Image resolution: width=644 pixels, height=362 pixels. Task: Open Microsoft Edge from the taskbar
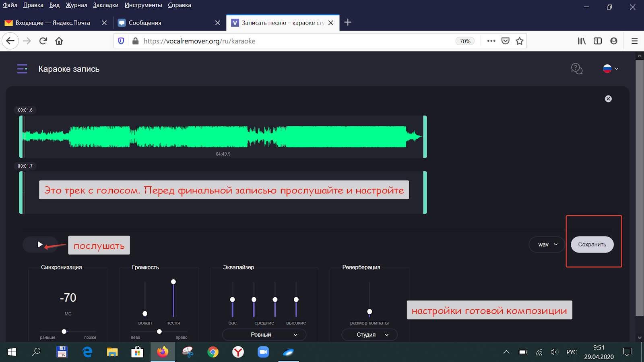(87, 352)
